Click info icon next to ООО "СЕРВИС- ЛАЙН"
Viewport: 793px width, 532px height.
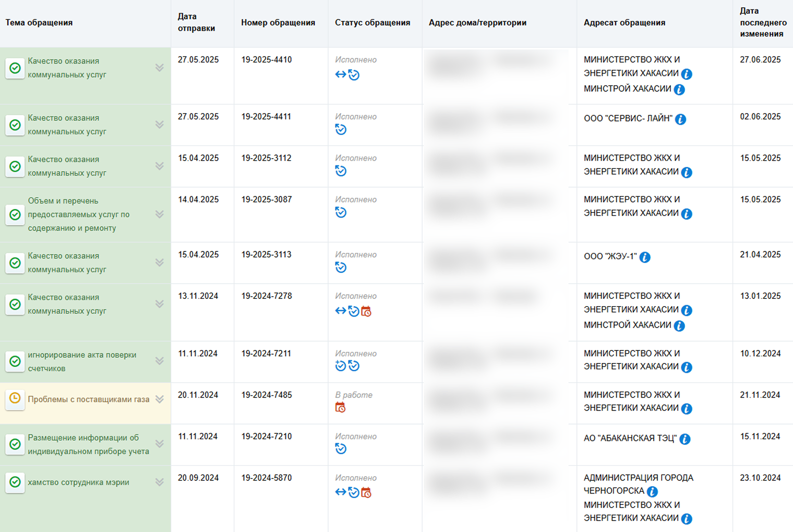click(680, 119)
